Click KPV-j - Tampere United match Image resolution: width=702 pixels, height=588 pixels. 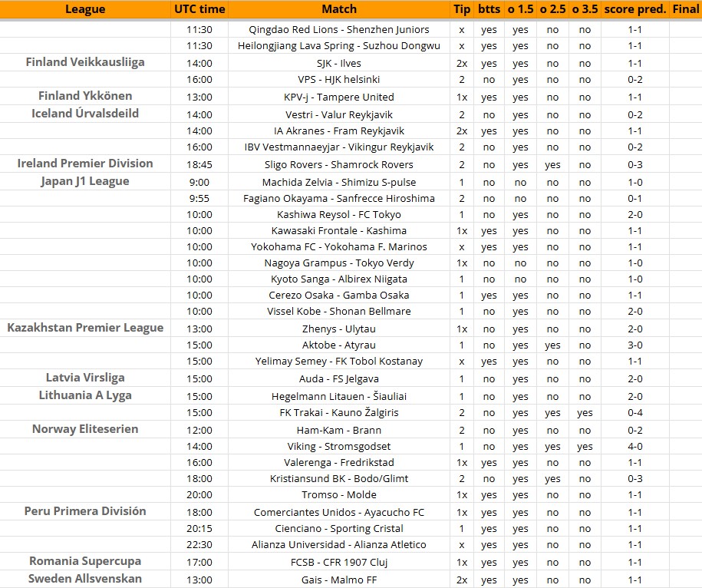click(339, 97)
